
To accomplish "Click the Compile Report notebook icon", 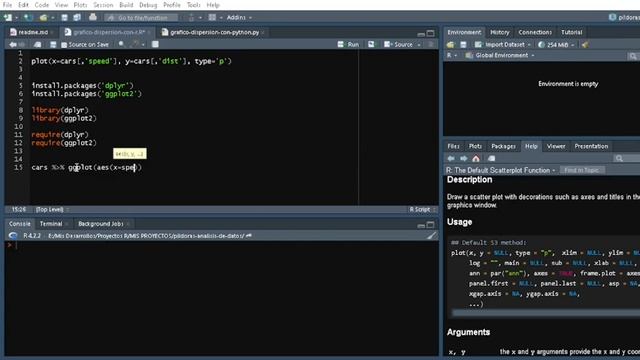I will (x=155, y=44).
